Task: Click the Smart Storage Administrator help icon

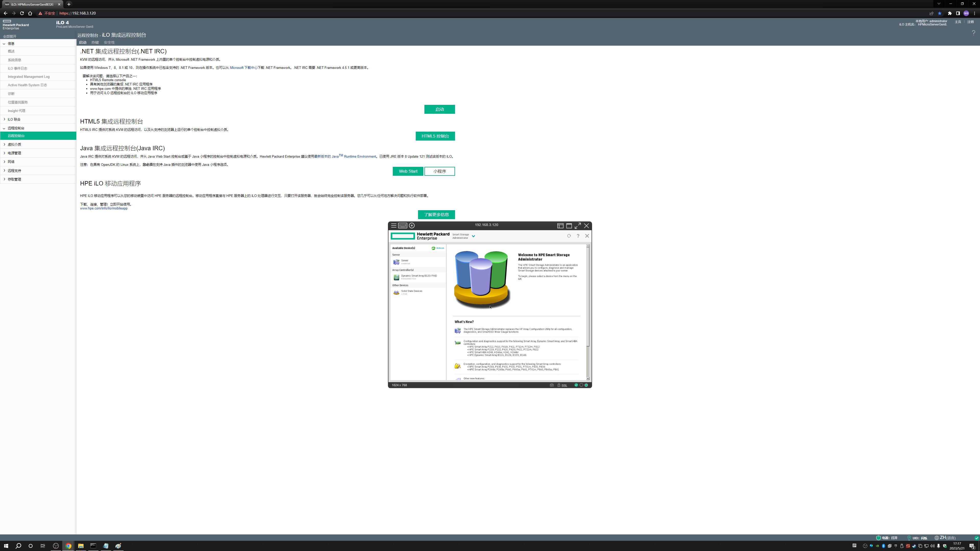Action: [x=578, y=236]
